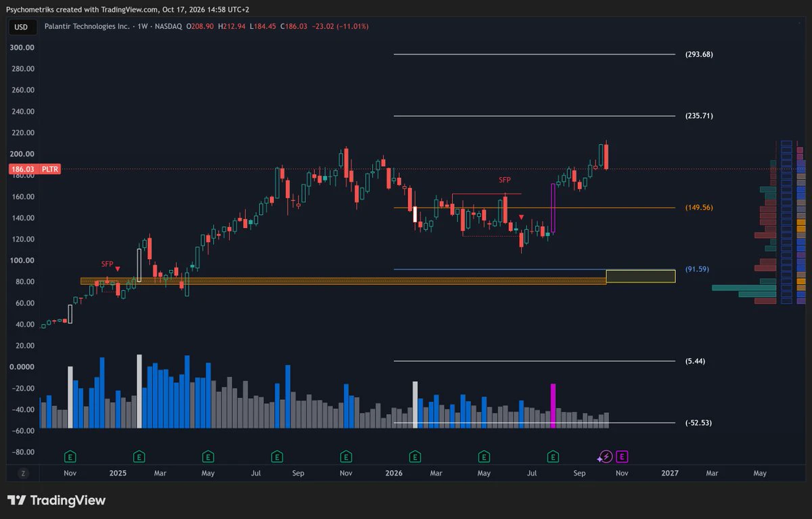Click the yellow outlined zone box
Viewport: 812px width, 519px height.
pos(640,276)
